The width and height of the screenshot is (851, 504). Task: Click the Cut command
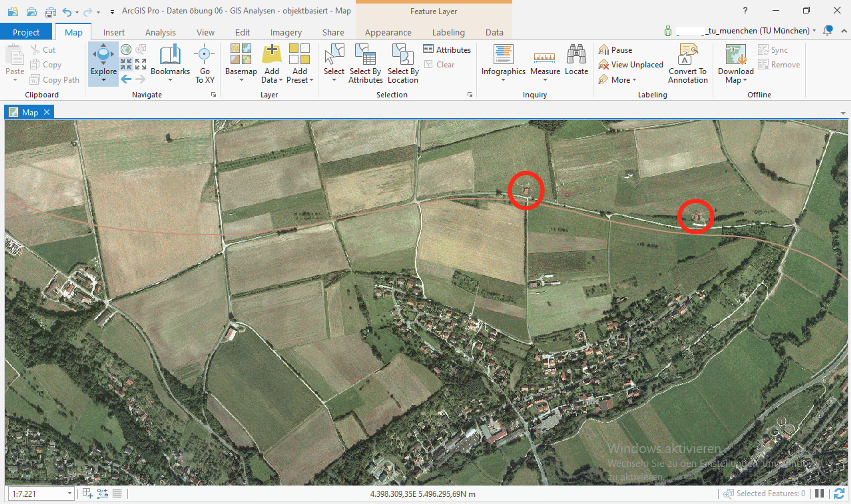(x=43, y=50)
